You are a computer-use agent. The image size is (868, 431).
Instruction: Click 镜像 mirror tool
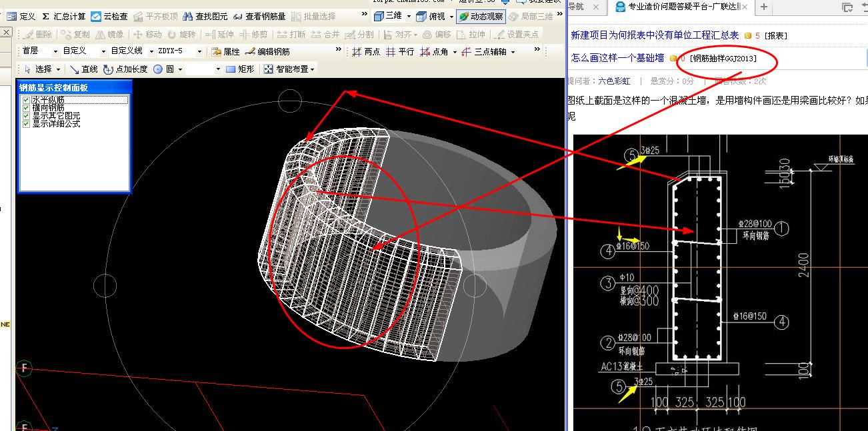[x=109, y=34]
